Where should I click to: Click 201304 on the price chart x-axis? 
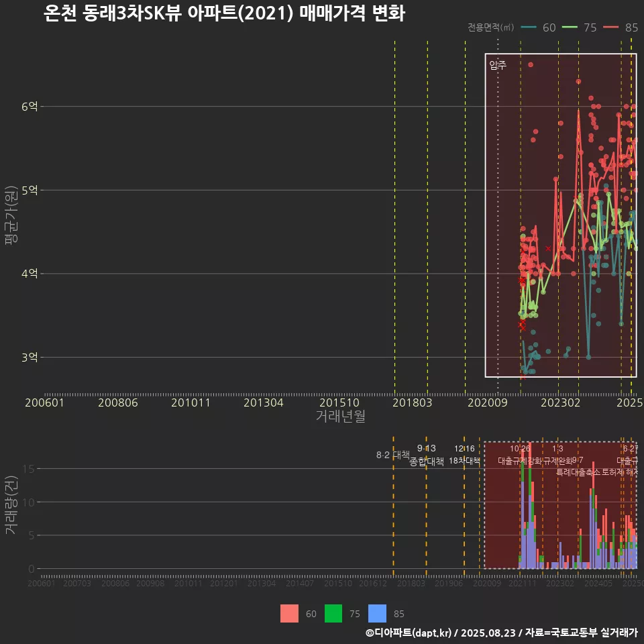[264, 402]
